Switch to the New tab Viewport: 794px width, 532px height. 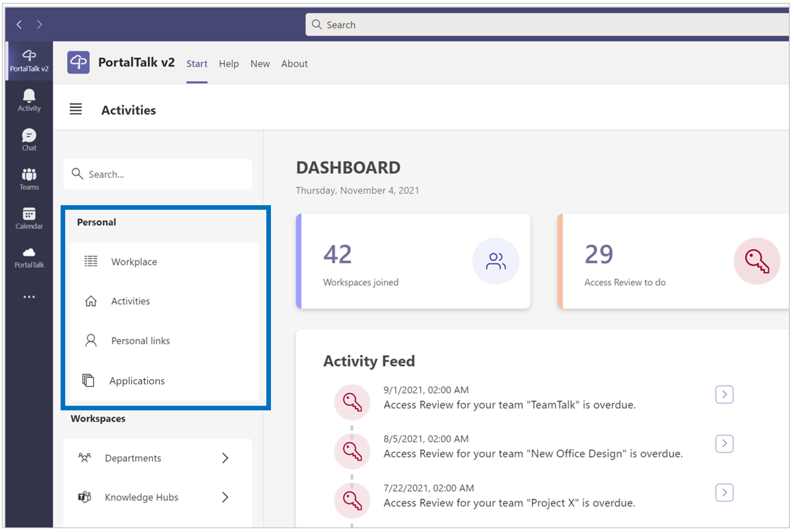260,64
